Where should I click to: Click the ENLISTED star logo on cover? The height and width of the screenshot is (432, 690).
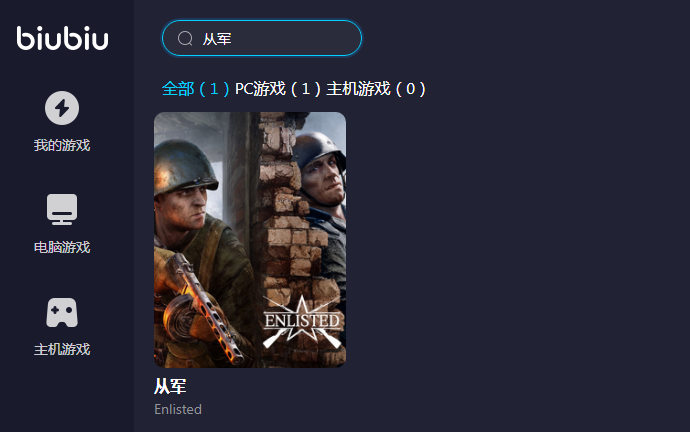pyautogui.click(x=302, y=322)
